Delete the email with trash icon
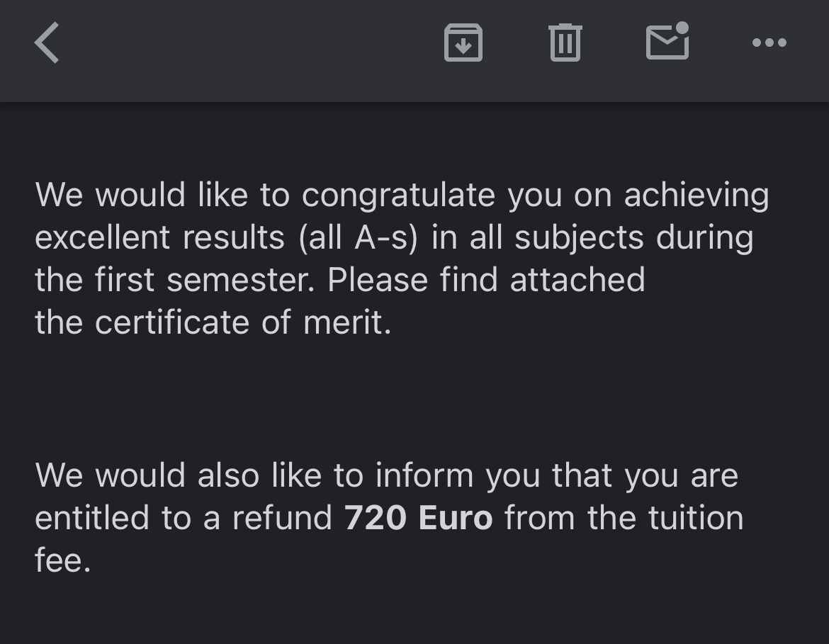Image resolution: width=829 pixels, height=644 pixels. tap(565, 43)
